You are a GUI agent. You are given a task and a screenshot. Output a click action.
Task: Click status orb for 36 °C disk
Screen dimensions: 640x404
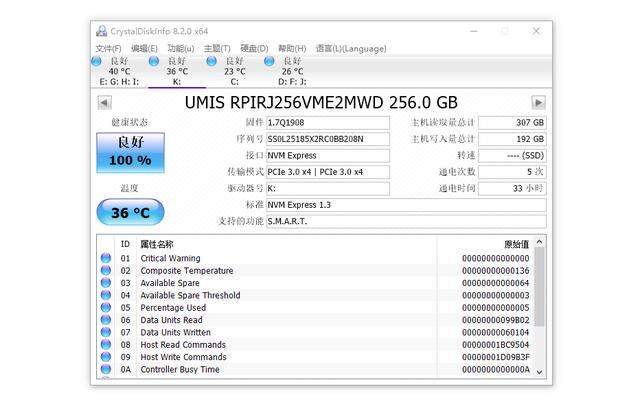(x=154, y=62)
